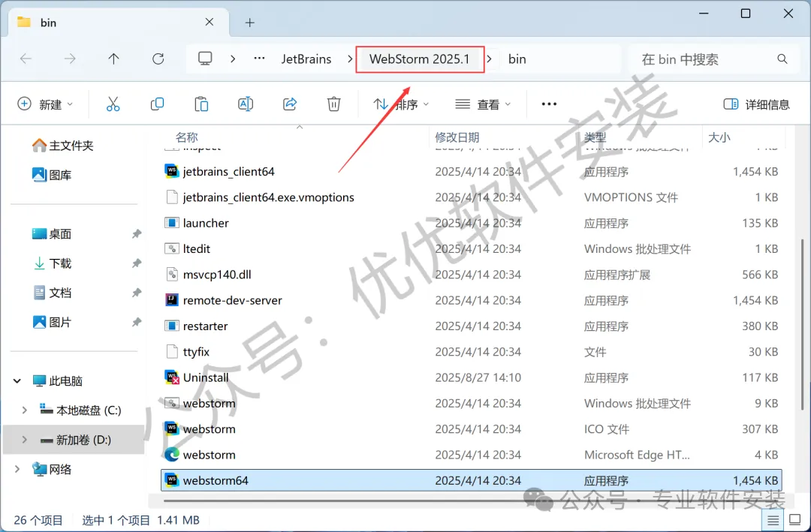Screen dimensions: 811x532
Task: Select the bin tab
Action: [119, 23]
